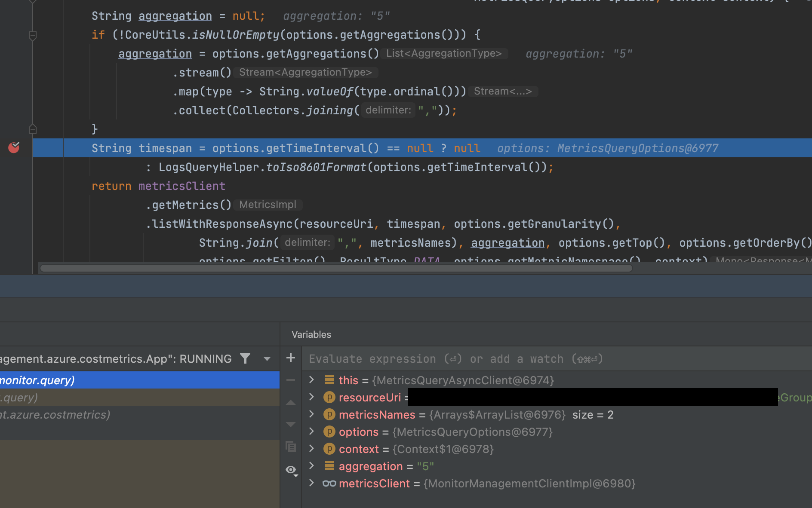Expand the metricsNames variable node
This screenshot has height=508, width=812.
[x=312, y=414]
